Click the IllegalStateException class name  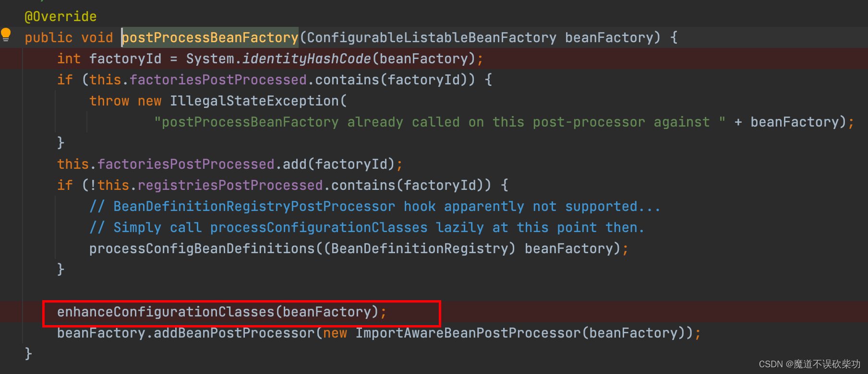pyautogui.click(x=254, y=101)
